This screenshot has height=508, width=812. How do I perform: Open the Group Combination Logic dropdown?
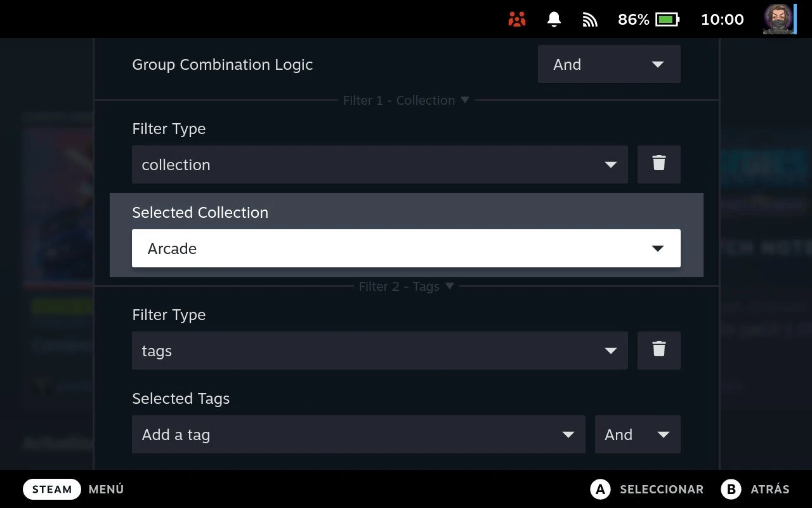tap(608, 64)
